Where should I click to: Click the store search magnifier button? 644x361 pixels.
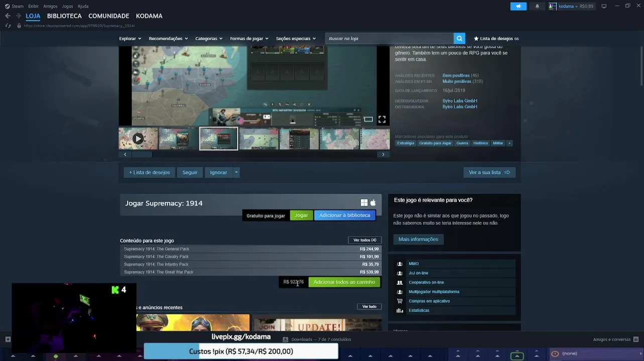click(459, 39)
